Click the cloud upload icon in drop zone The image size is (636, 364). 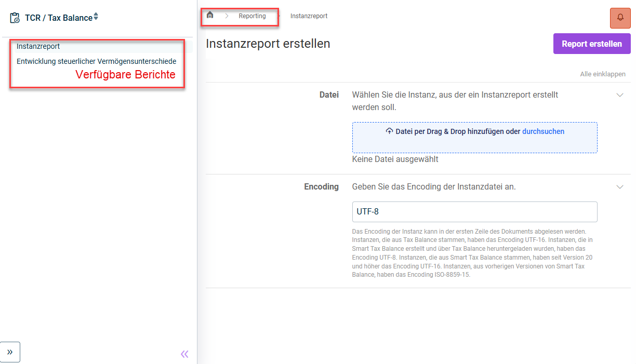(389, 131)
